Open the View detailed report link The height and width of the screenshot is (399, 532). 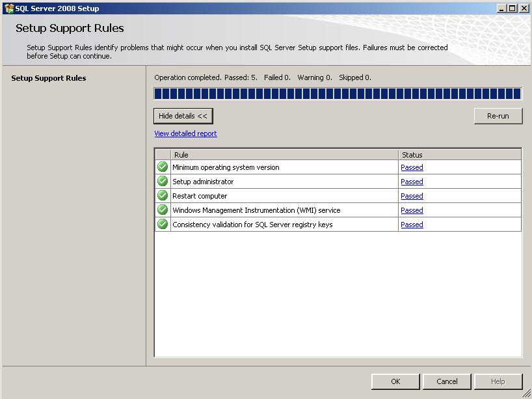click(x=185, y=133)
